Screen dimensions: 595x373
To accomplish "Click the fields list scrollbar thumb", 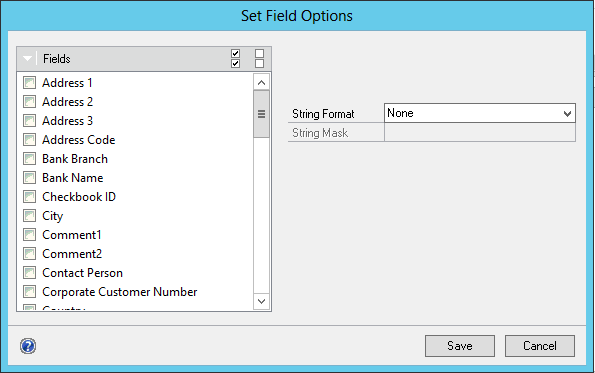I will (261, 114).
